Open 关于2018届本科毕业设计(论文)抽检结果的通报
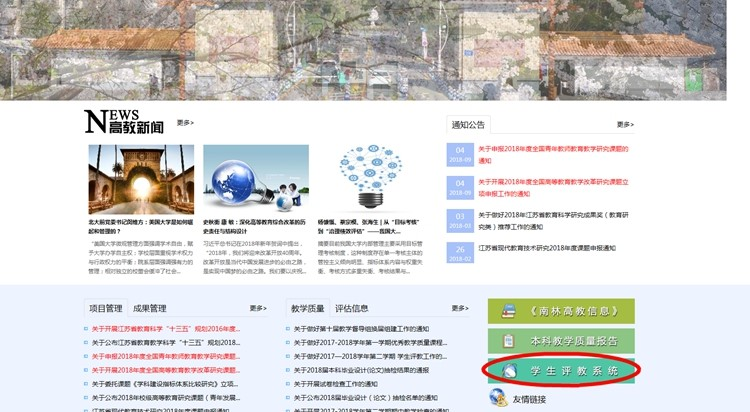This screenshot has width=750, height=412. pos(361,370)
